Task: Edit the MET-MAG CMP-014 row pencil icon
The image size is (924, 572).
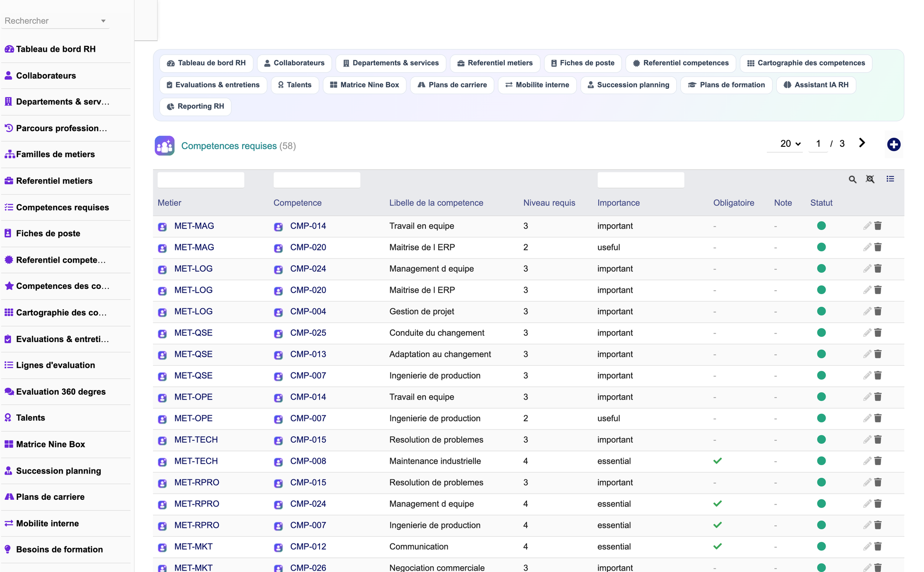Action: 867,226
